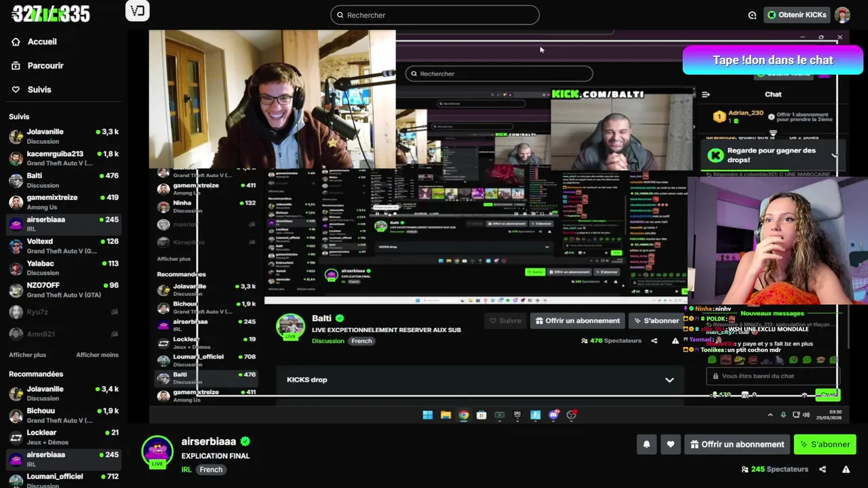Screen dimensions: 868x488
Task: Open the notifications icon beside Obtenir KICKs
Action: [x=752, y=15]
